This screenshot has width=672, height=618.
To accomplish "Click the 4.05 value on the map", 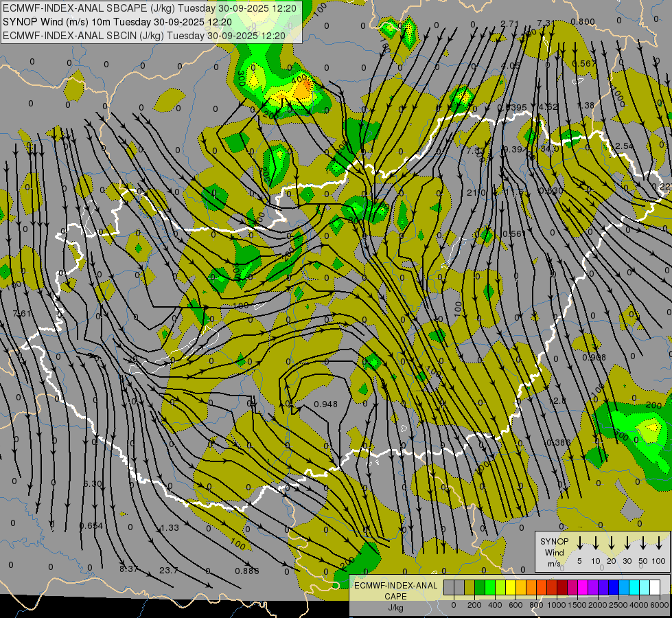I will [510, 66].
